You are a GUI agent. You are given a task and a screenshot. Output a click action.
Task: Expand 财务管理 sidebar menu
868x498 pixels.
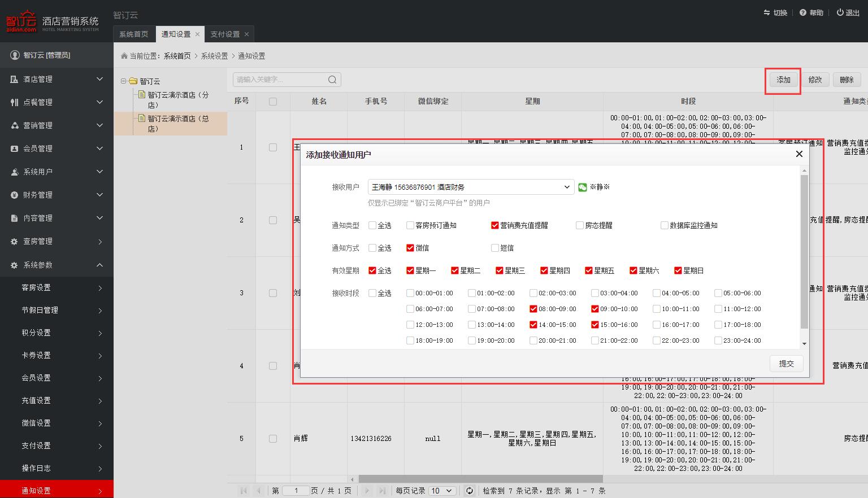[x=57, y=195]
